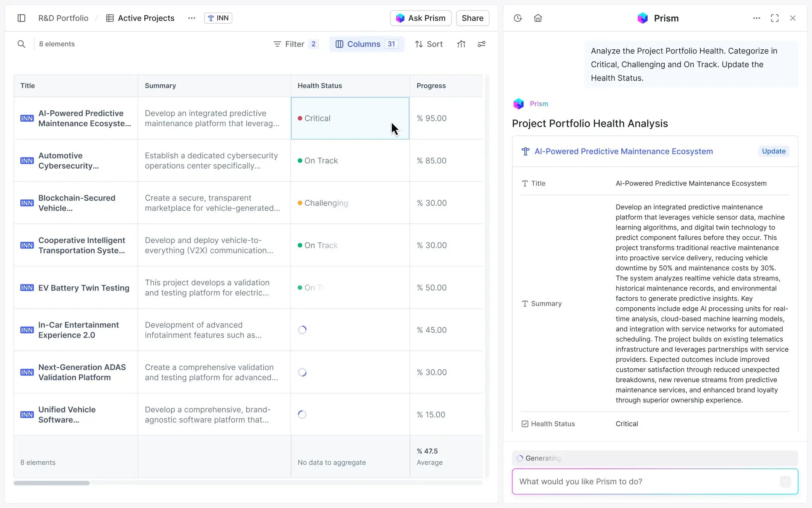The width and height of the screenshot is (812, 508).
Task: Open Active Projects ellipsis menu
Action: tap(192, 18)
